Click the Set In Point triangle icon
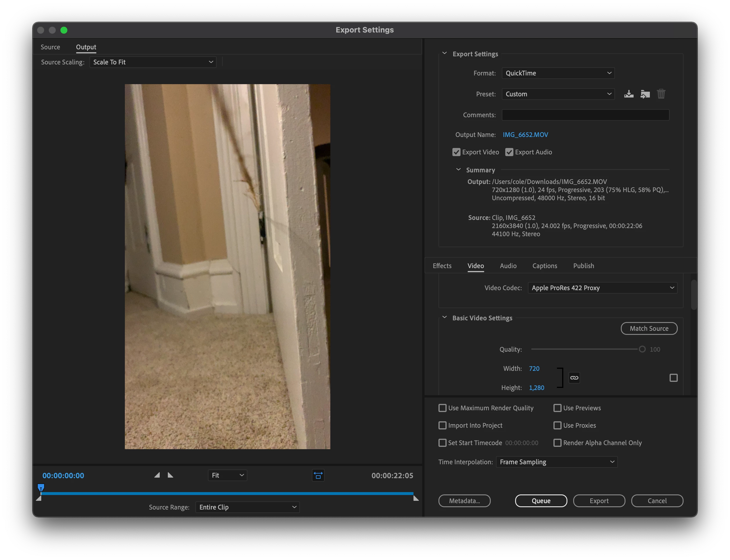Screen dimensions: 730x560 [157, 475]
